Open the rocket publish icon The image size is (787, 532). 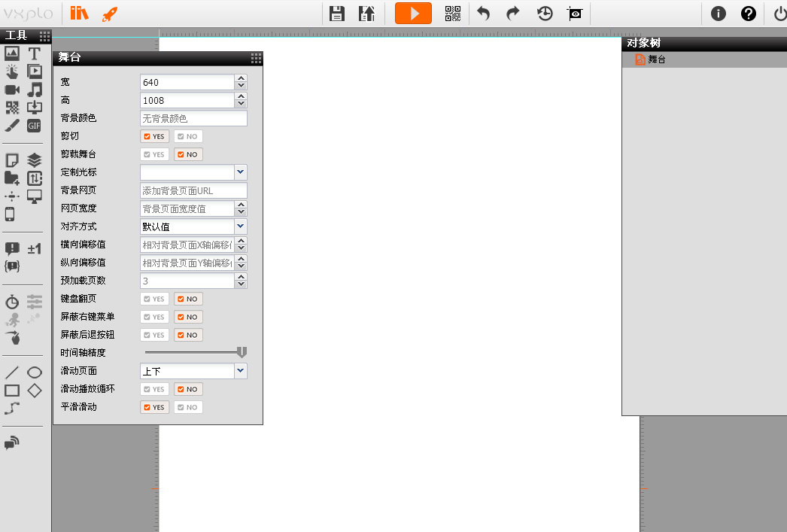[x=109, y=13]
